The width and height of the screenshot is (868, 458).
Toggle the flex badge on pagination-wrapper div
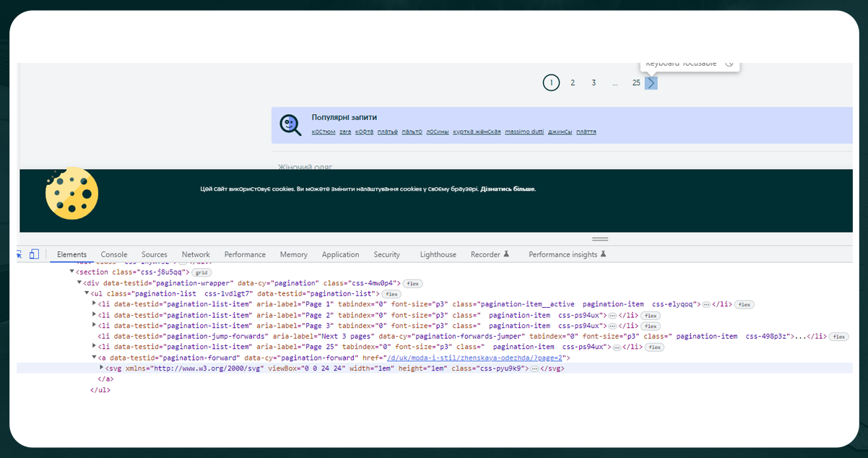412,283
